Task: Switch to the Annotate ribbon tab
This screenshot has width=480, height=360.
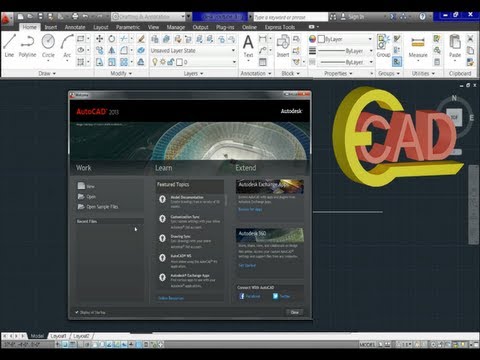Action: [x=75, y=27]
